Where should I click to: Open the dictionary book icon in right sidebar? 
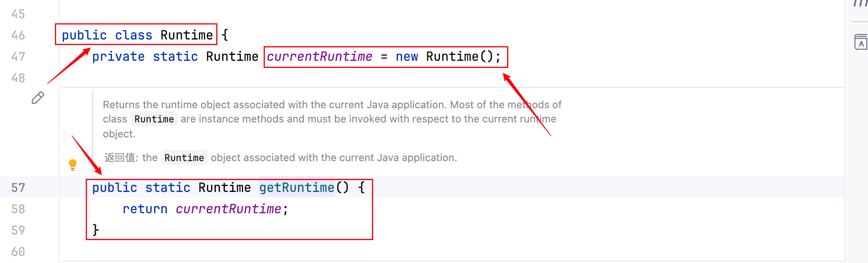point(860,42)
